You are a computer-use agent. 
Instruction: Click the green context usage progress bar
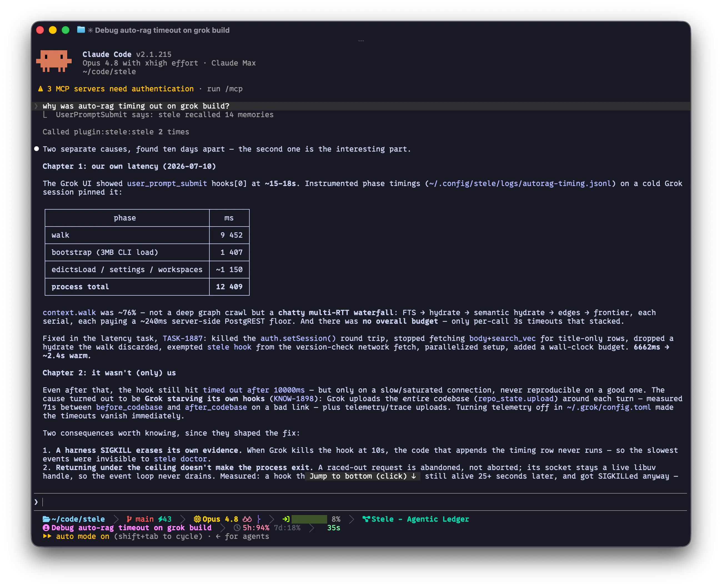tap(309, 519)
